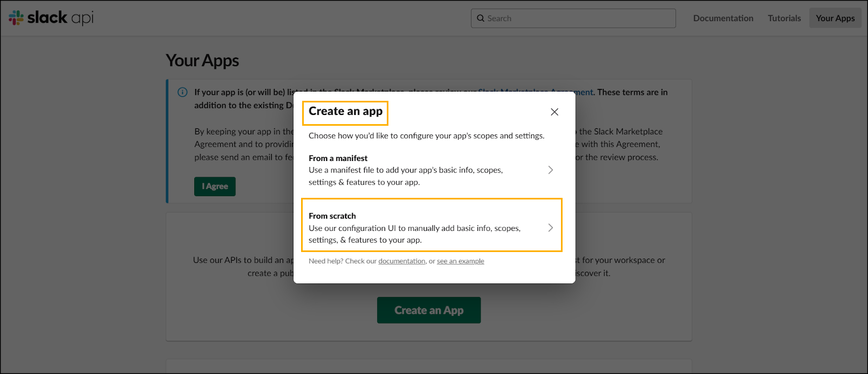Open the From a manifest chevron
This screenshot has height=374, width=868.
coord(551,170)
